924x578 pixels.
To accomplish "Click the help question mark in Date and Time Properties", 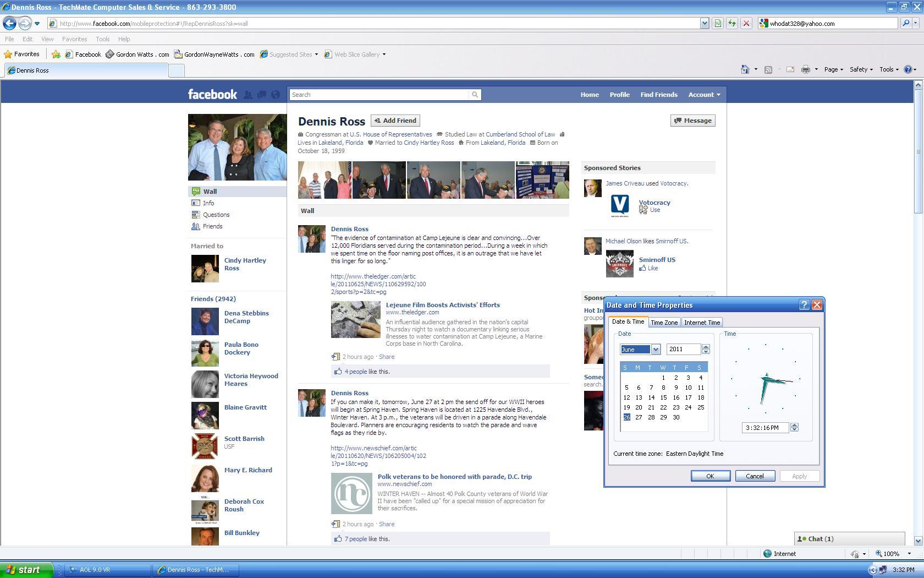I will pyautogui.click(x=804, y=305).
